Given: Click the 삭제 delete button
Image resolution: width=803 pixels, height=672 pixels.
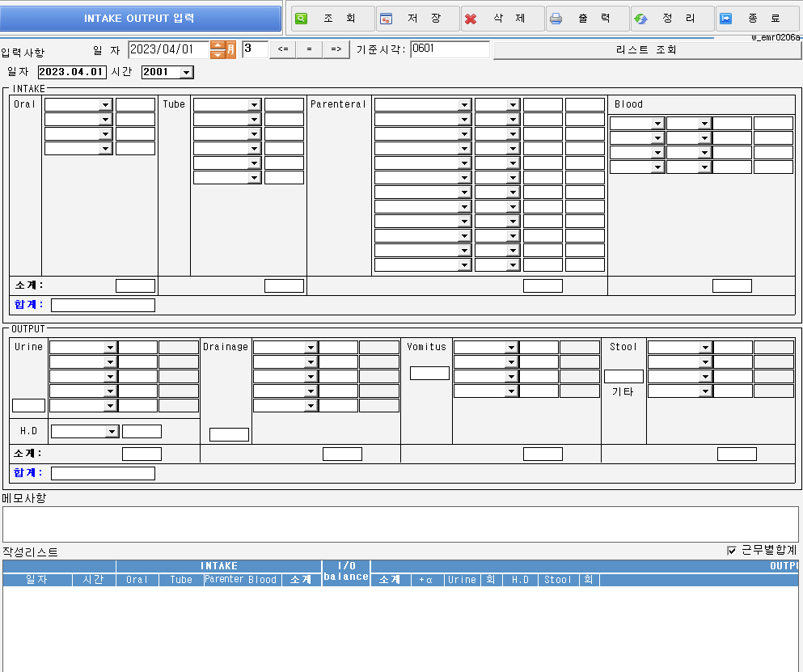Looking at the screenshot, I should (502, 19).
